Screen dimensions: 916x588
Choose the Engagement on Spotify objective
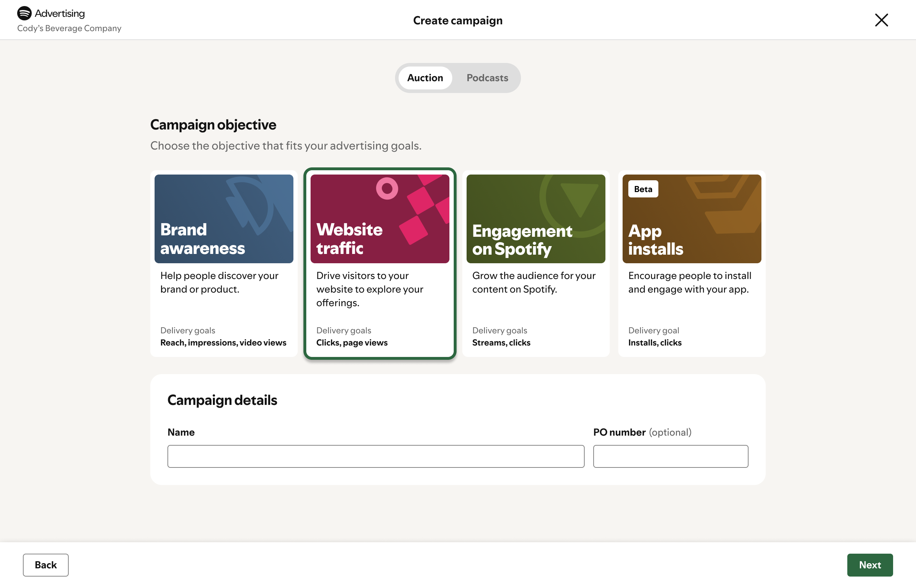coord(536,264)
